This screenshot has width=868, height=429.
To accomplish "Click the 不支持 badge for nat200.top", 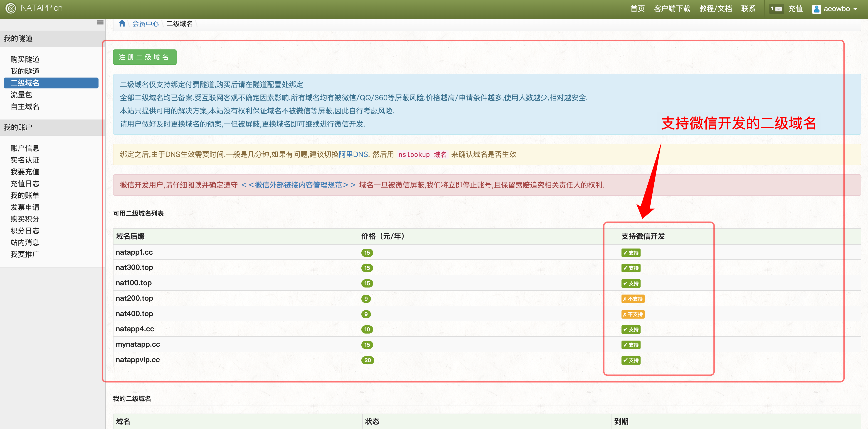I will 633,299.
